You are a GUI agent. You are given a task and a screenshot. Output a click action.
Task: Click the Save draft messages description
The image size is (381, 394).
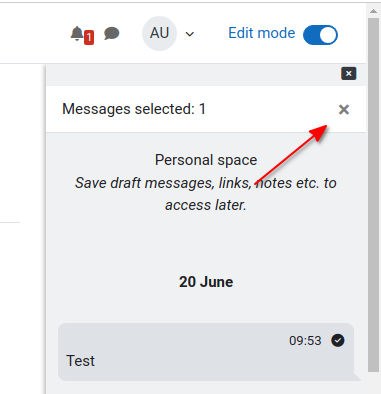click(x=206, y=194)
